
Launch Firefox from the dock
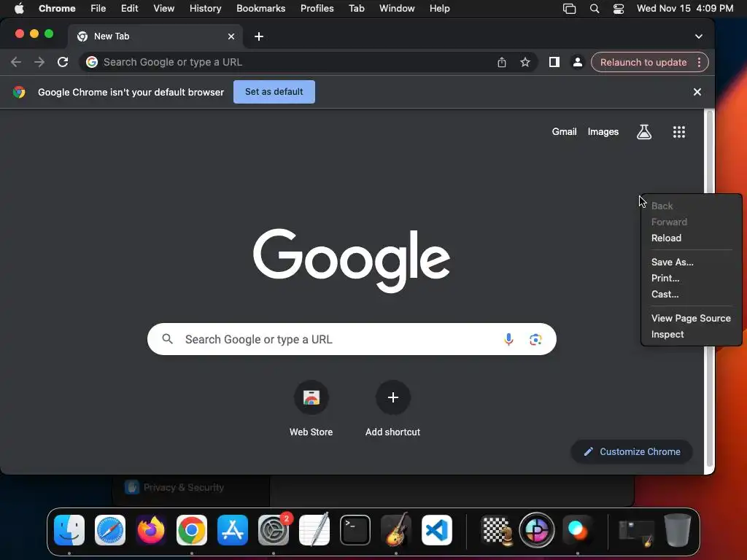point(151,530)
